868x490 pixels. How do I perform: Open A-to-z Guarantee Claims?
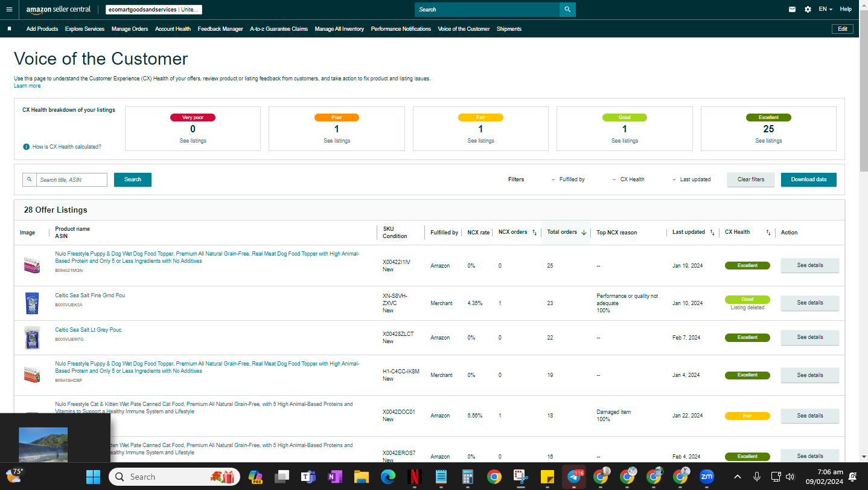[x=279, y=29]
